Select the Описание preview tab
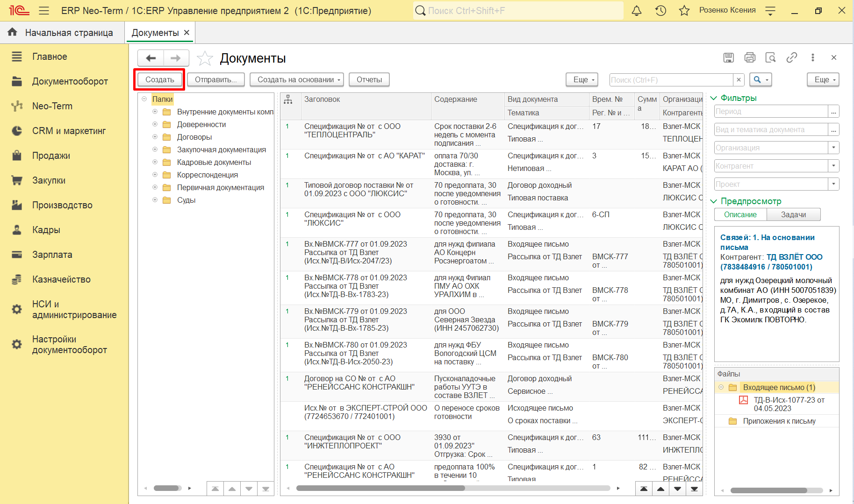The image size is (854, 504). 740,214
